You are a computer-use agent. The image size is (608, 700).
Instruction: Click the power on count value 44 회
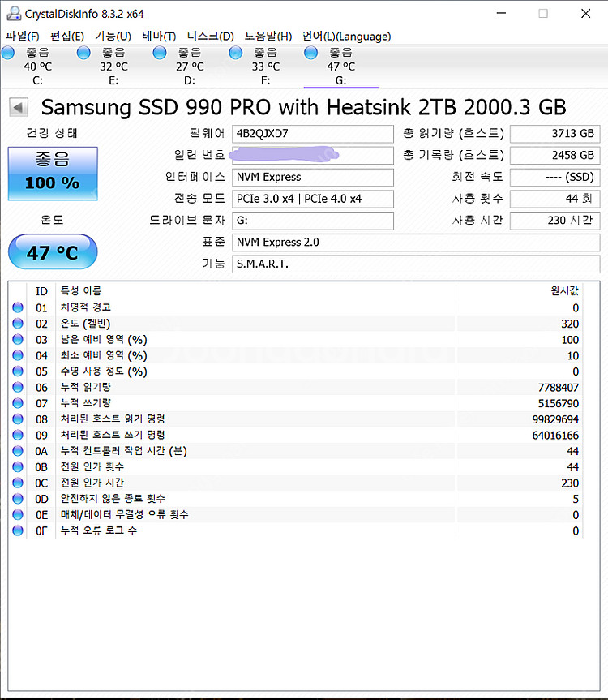tap(555, 199)
